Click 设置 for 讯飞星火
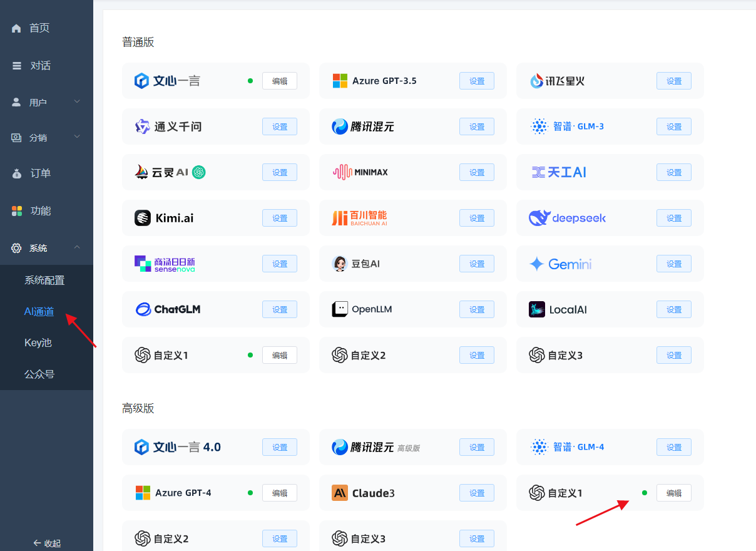 pyautogui.click(x=674, y=81)
